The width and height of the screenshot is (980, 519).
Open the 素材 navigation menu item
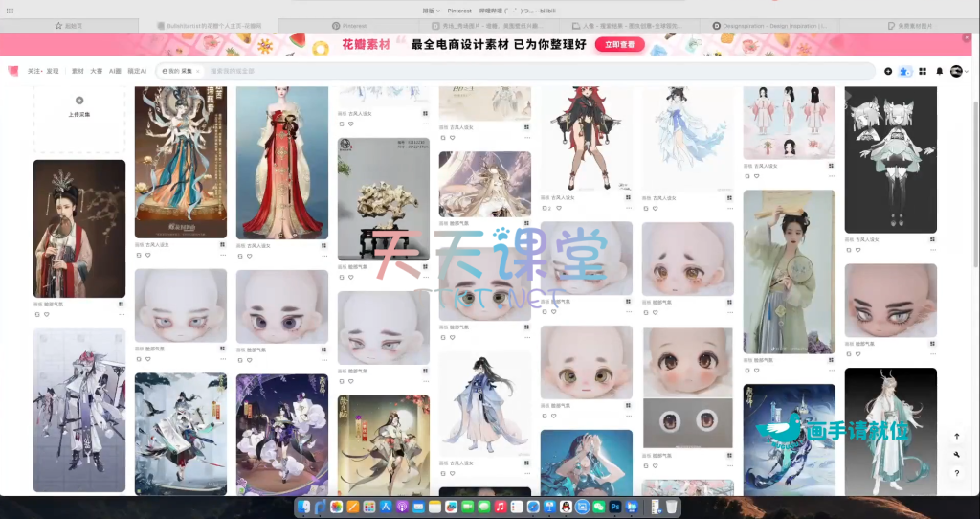pyautogui.click(x=78, y=71)
